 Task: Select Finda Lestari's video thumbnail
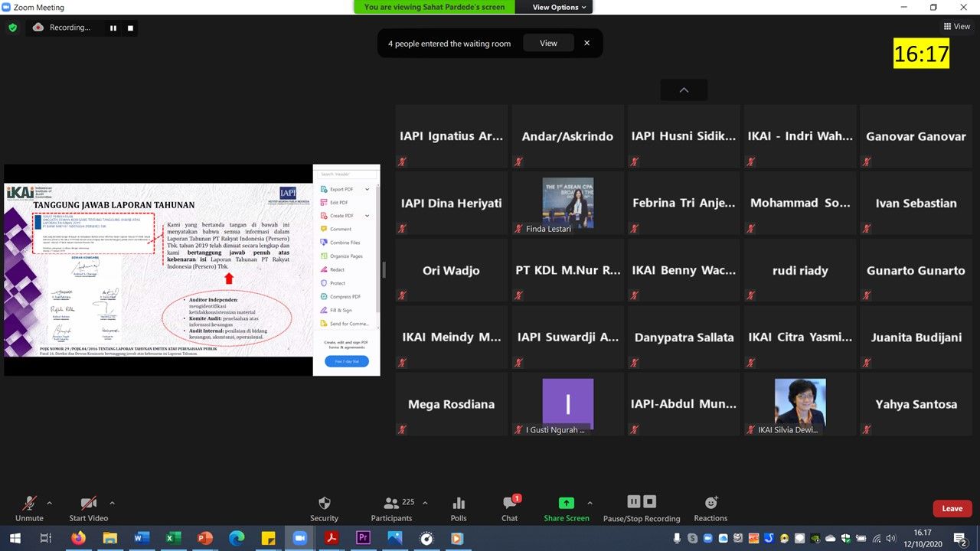pyautogui.click(x=568, y=203)
